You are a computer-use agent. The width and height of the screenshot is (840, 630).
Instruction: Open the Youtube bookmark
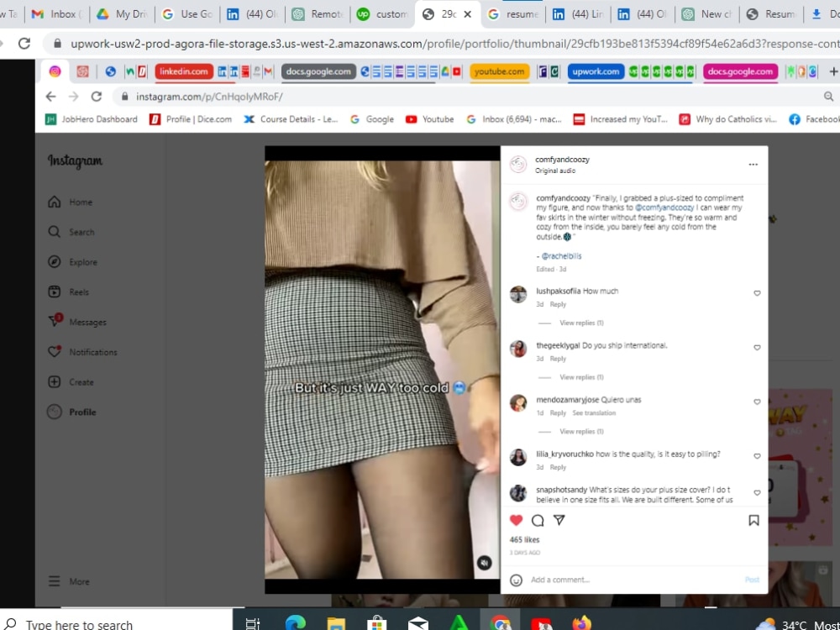coord(429,119)
